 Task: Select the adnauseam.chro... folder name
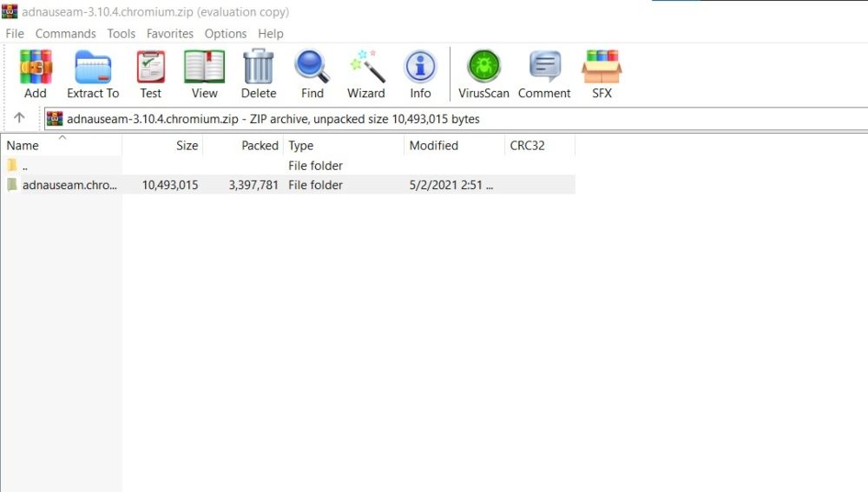[x=69, y=185]
